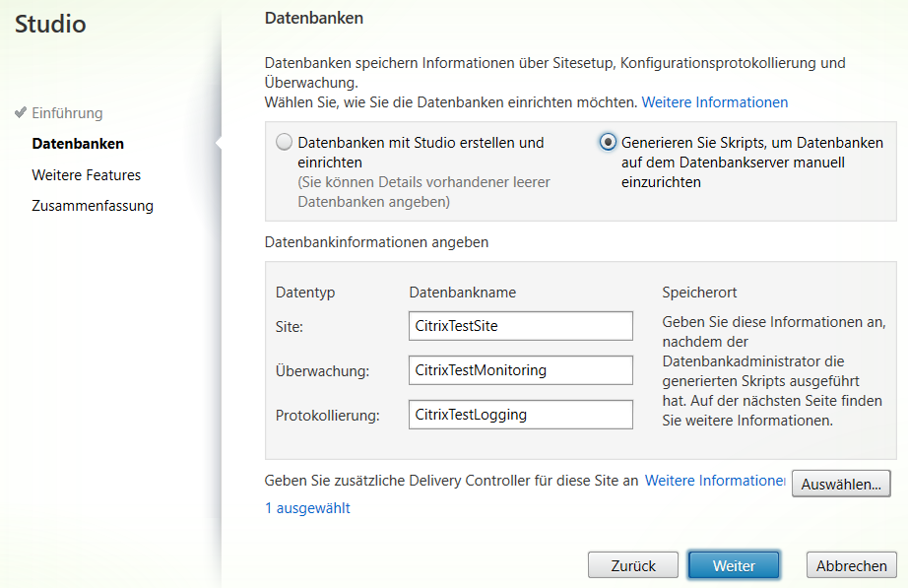
Task: Focus the Überwachung database name field
Action: pyautogui.click(x=520, y=370)
